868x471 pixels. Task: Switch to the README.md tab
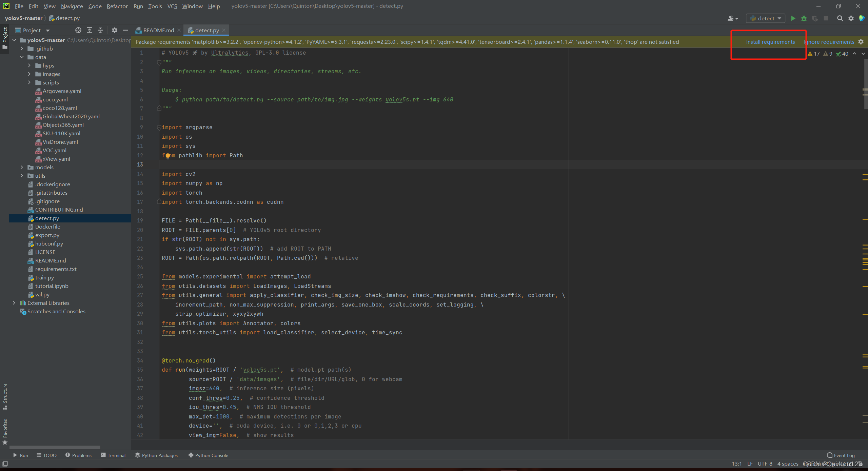[158, 30]
